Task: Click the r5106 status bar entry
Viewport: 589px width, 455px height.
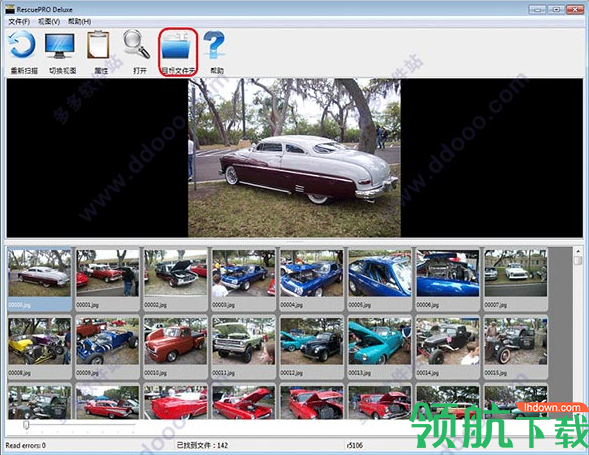Action: tap(355, 446)
